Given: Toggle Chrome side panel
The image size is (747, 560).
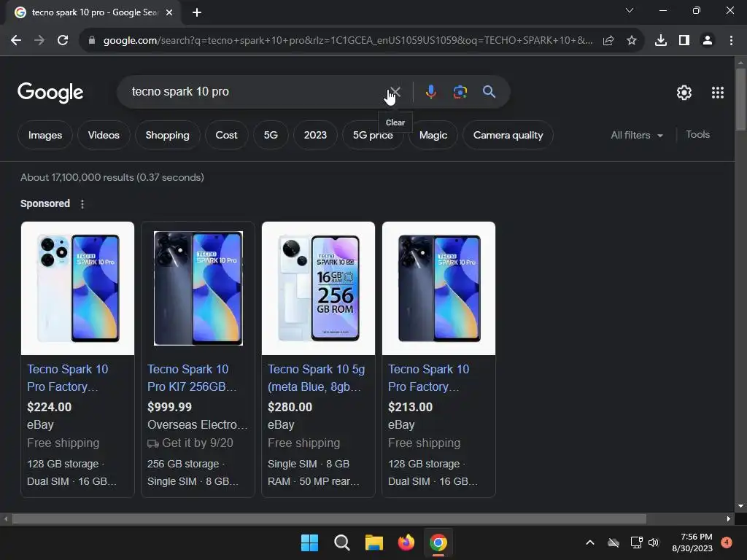Looking at the screenshot, I should coord(684,41).
